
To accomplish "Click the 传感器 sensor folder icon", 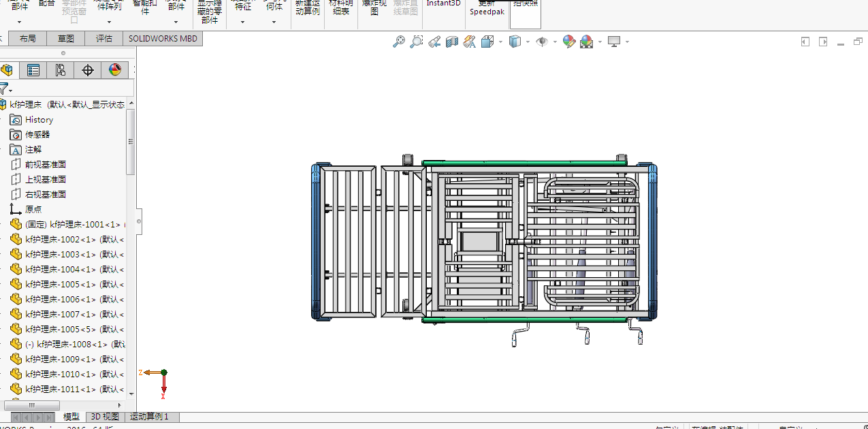I will click(x=16, y=135).
